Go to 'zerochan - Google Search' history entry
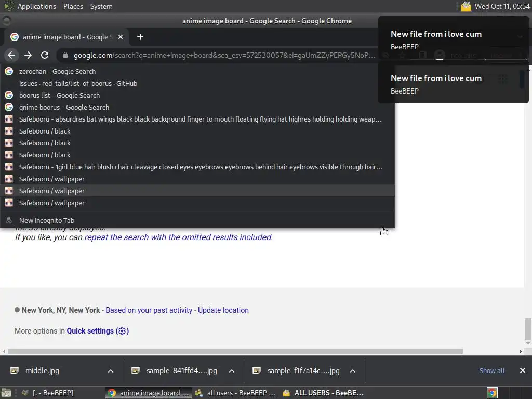The image size is (532, 399). [197, 72]
